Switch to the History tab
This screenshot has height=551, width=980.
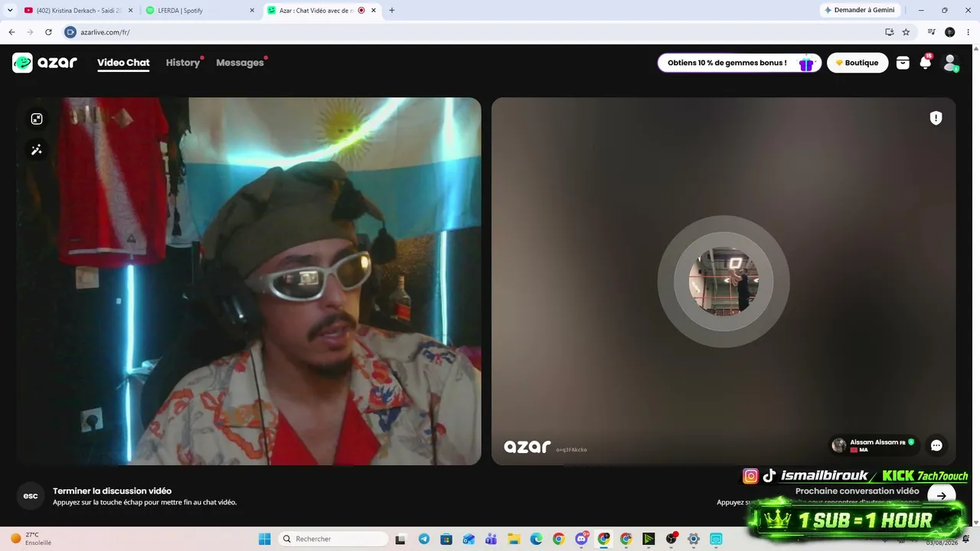point(183,63)
